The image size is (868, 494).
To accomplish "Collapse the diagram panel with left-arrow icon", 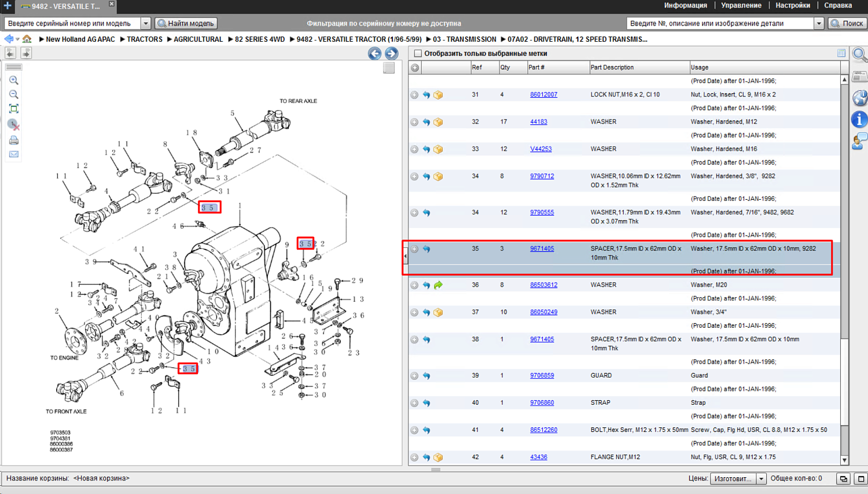I will [10, 53].
